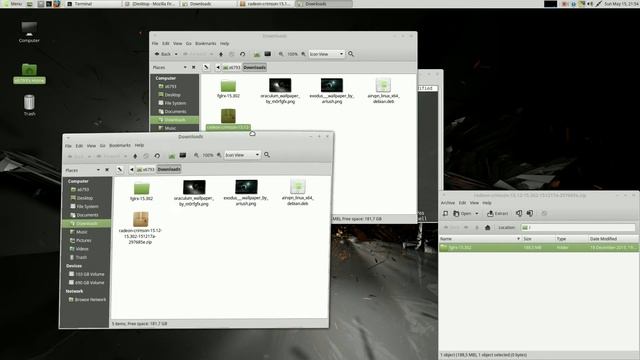640x360 pixels.
Task: Open Icon View dropdown in rear Downloads window
Action: coord(326,54)
